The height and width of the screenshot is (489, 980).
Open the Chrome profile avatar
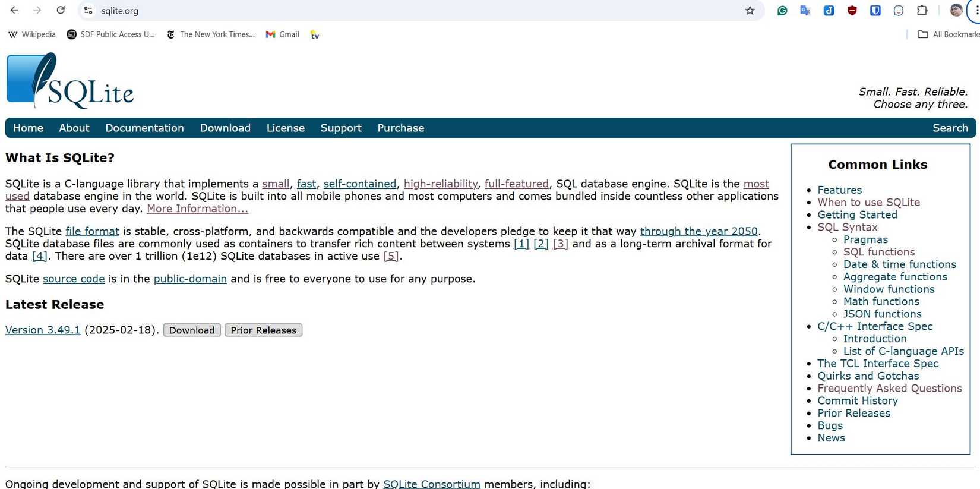pos(956,10)
